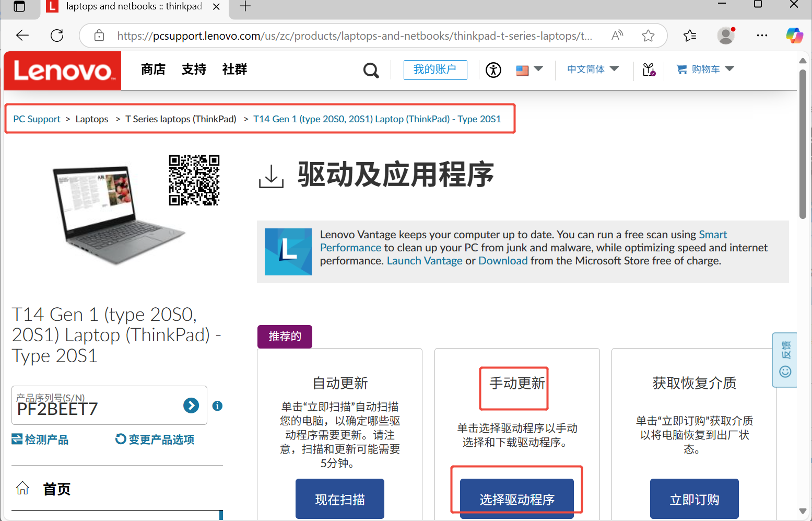Click the page vertical scrollbar thumb
Image resolution: width=812 pixels, height=521 pixels.
pyautogui.click(x=803, y=144)
